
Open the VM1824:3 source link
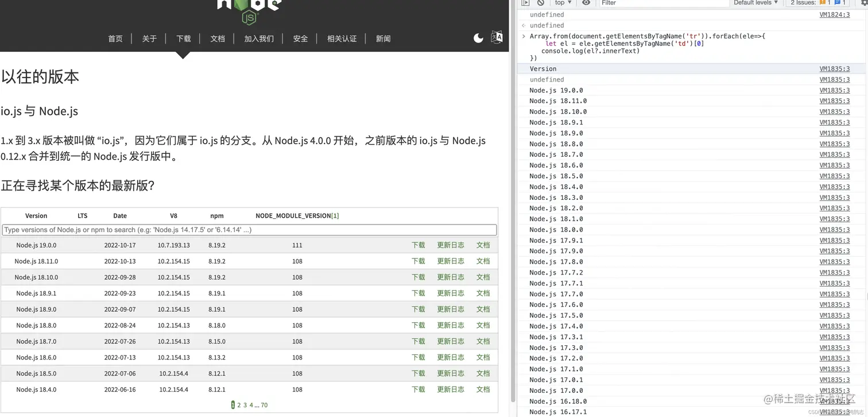(835, 15)
